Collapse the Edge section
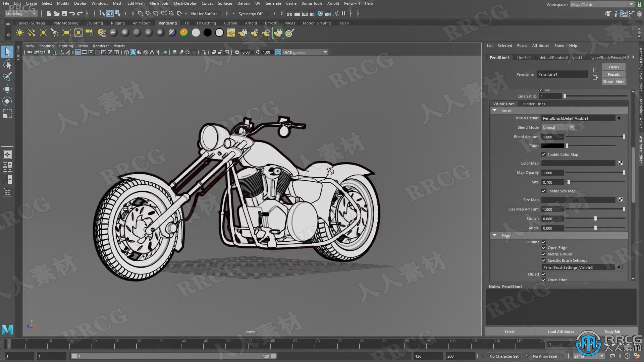Image resolution: width=644 pixels, height=362 pixels. [494, 235]
